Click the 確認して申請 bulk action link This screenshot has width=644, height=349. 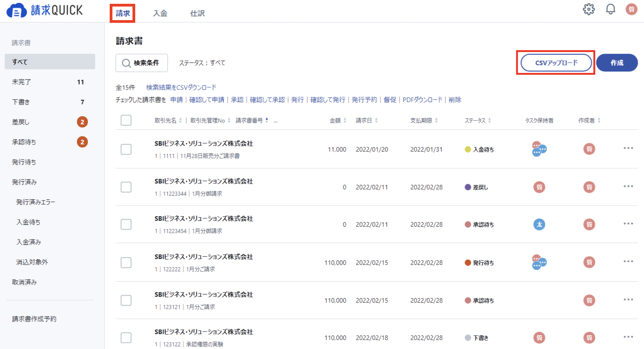pos(207,100)
